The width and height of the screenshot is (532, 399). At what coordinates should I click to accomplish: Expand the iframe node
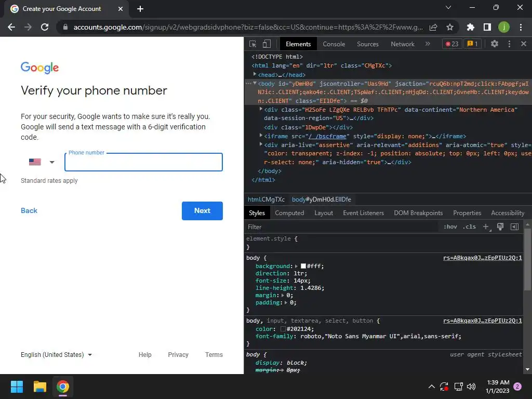click(x=261, y=136)
